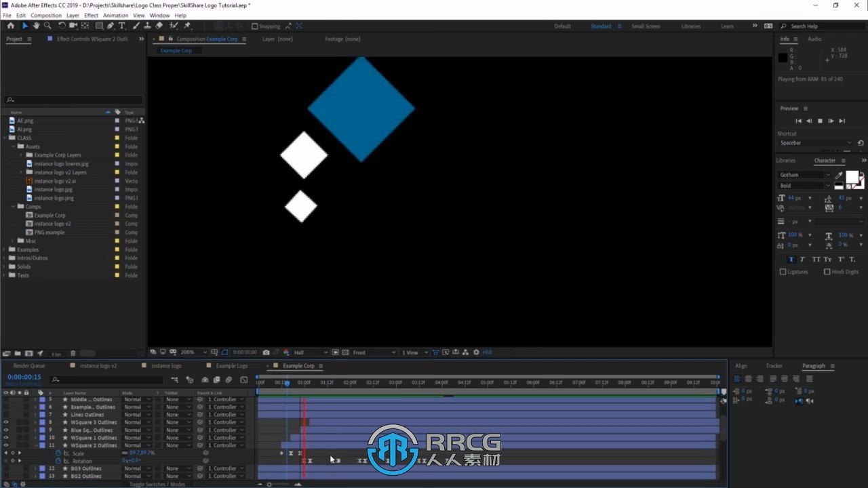Viewport: 868px width, 488px height.
Task: Select the Eraser tool
Action: pos(159,26)
